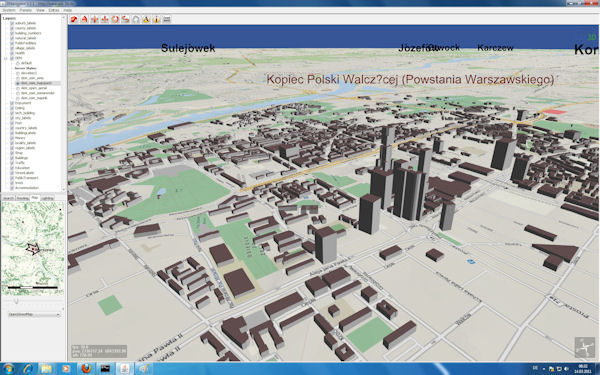Select the dem_osm_aerial style radio button
Image resolution: width=600 pixels, height=375 pixels.
18,88
